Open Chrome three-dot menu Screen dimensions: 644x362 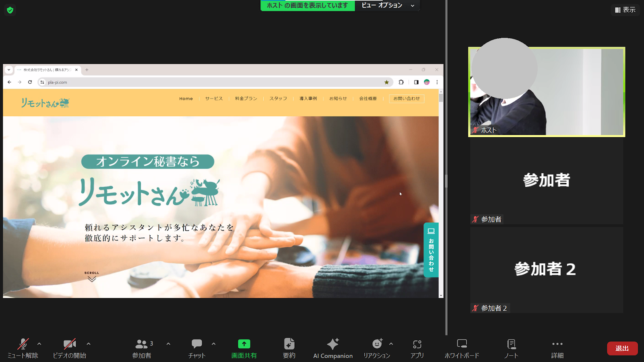437,82
